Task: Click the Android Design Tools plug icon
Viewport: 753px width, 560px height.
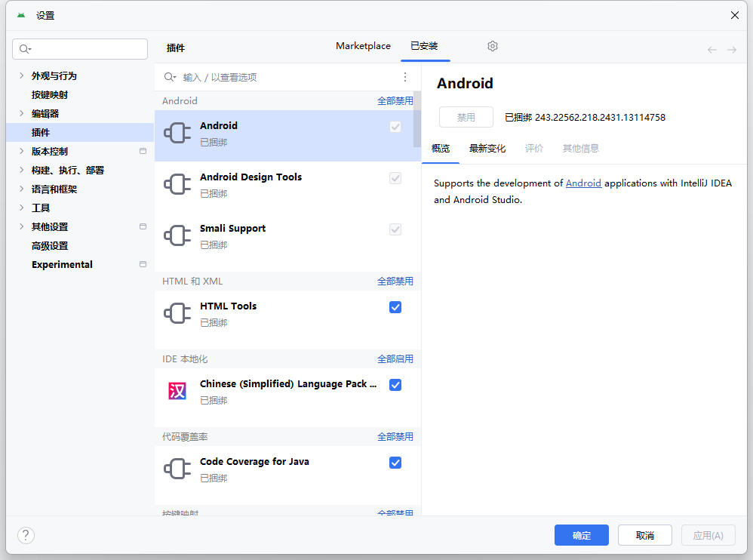Action: click(177, 184)
